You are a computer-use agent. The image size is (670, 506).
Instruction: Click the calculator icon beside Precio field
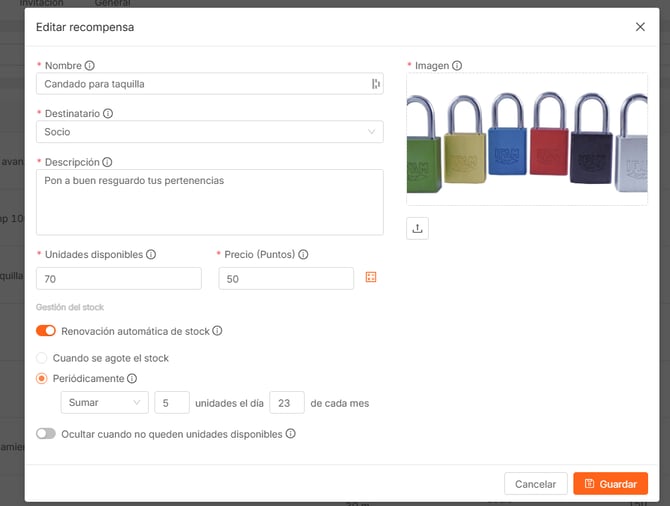371,277
